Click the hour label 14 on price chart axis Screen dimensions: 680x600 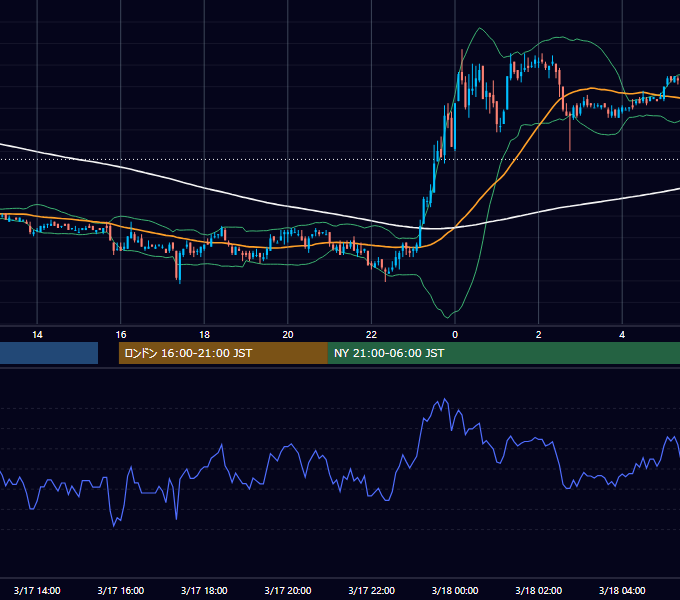37,335
